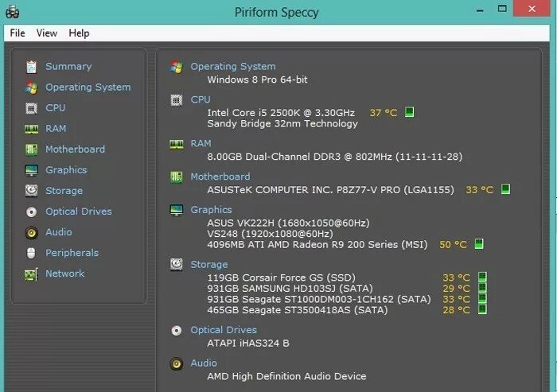Click the 4096MB ATI AMD Radeon R9 entry
Viewport: 557px width, 392px height.
pyautogui.click(x=317, y=245)
